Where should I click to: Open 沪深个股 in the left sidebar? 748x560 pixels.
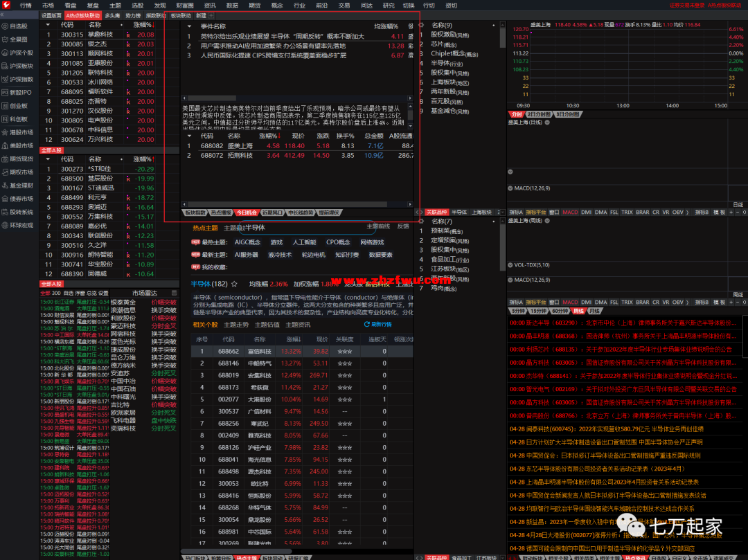pos(18,53)
